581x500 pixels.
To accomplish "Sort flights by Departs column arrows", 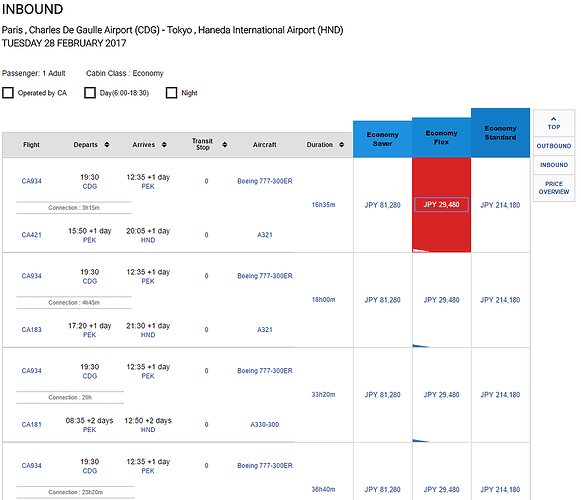I will pos(107,145).
